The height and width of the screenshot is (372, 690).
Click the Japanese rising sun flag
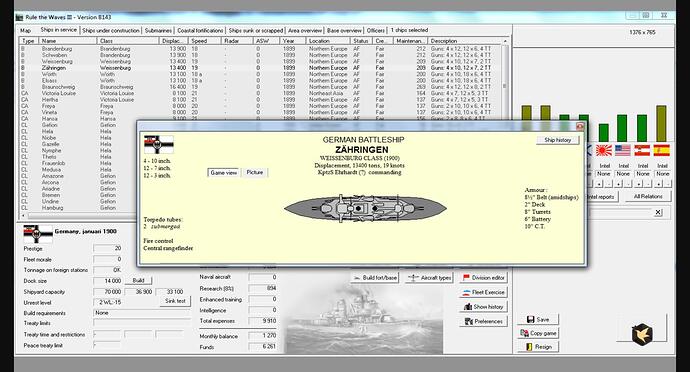(604, 151)
